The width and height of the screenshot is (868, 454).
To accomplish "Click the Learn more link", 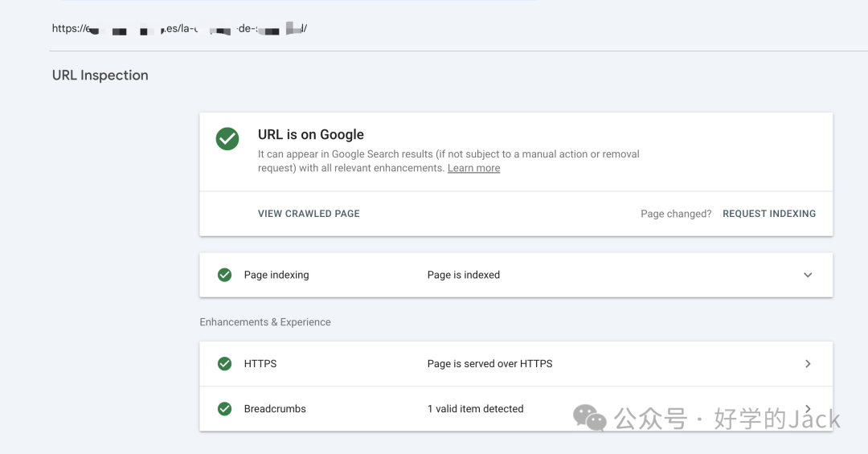I will click(x=473, y=168).
